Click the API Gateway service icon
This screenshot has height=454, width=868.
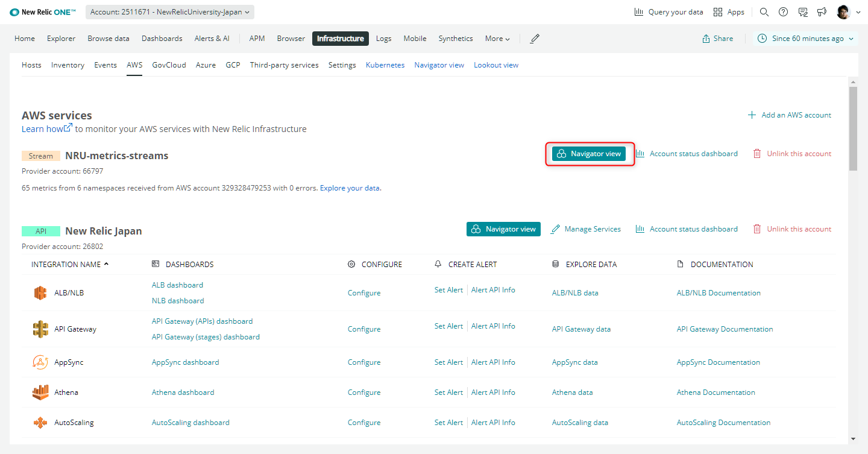pos(40,329)
